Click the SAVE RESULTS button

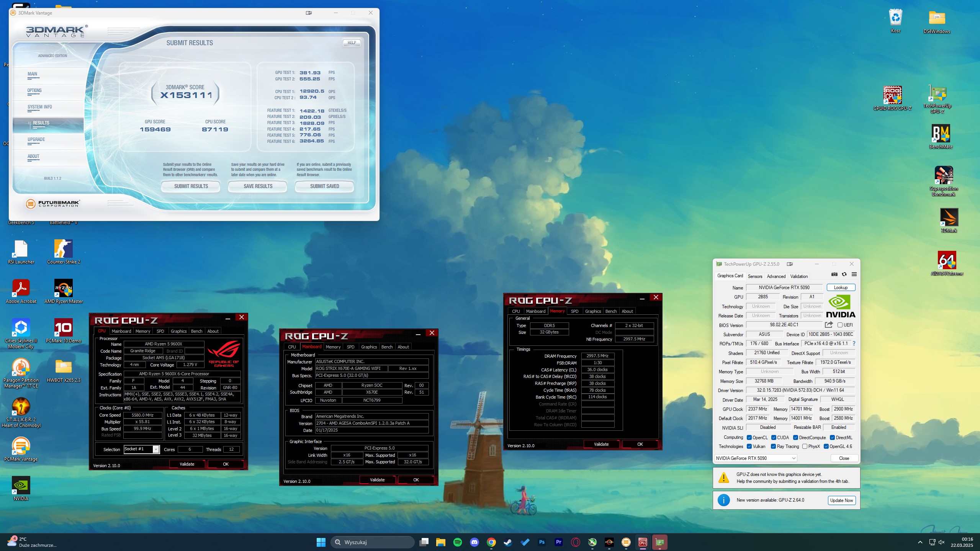(258, 186)
